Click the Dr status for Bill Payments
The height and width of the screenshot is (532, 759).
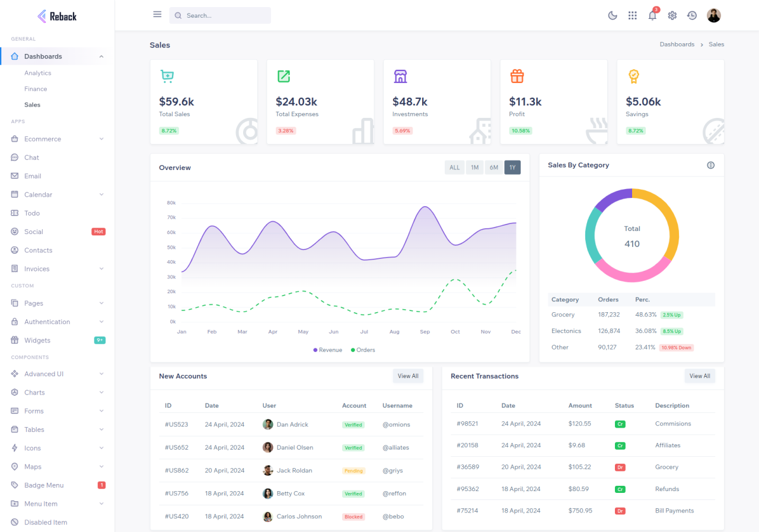click(620, 511)
